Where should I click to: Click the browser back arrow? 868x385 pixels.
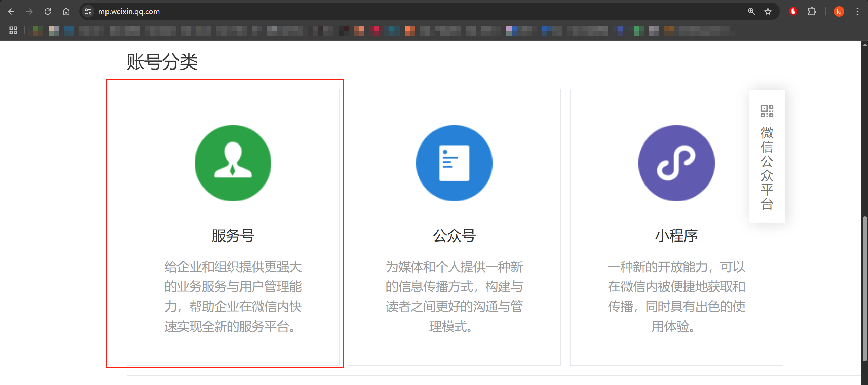pyautogui.click(x=11, y=12)
